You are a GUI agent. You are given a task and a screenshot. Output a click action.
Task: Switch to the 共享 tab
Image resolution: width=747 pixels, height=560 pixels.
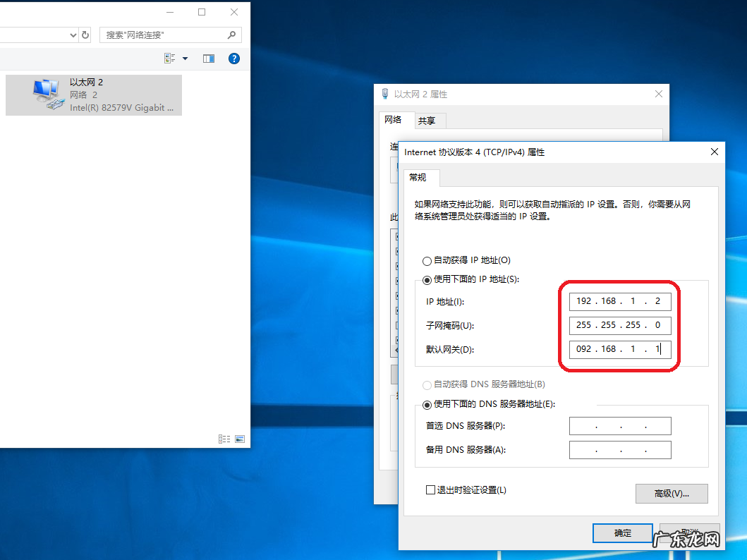pyautogui.click(x=429, y=121)
